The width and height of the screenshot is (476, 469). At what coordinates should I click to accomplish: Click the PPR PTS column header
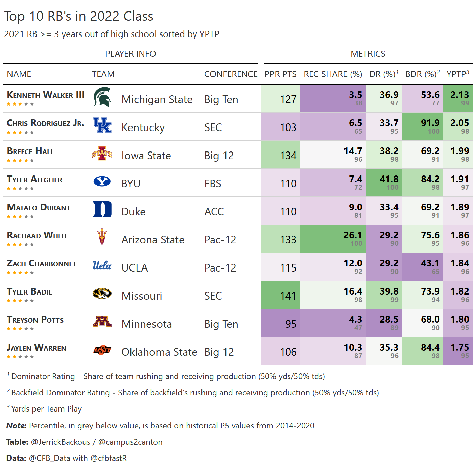pos(280,74)
